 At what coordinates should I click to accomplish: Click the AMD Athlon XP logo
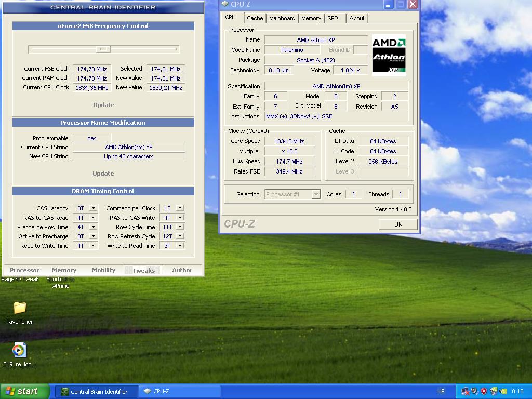(x=389, y=55)
